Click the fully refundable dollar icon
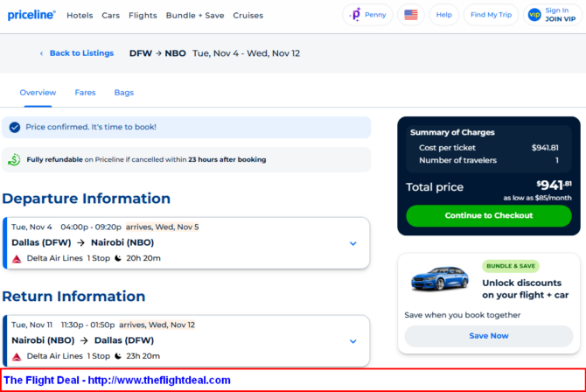 (14, 160)
